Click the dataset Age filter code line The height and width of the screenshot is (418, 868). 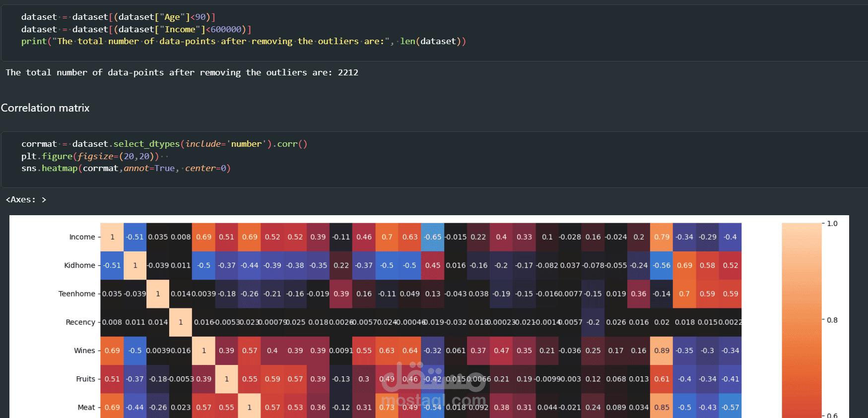click(x=118, y=17)
